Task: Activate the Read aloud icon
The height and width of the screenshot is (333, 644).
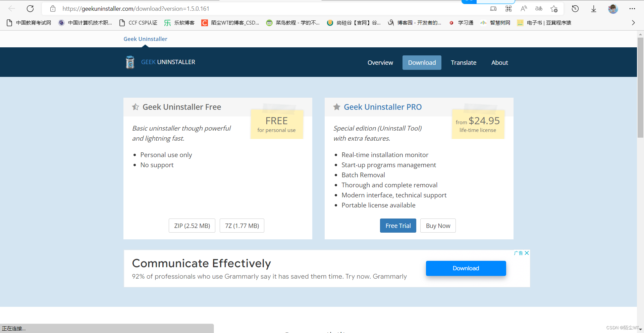Action: click(524, 9)
